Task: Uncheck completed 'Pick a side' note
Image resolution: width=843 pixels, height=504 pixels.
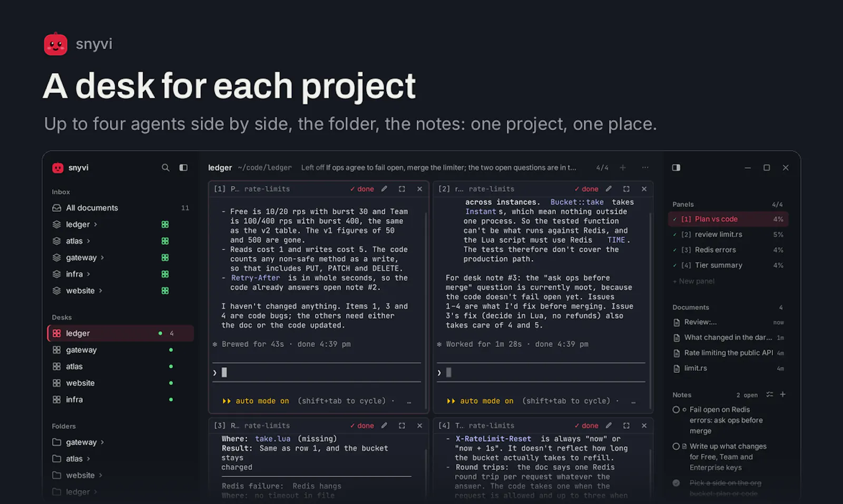Action: coord(676,483)
